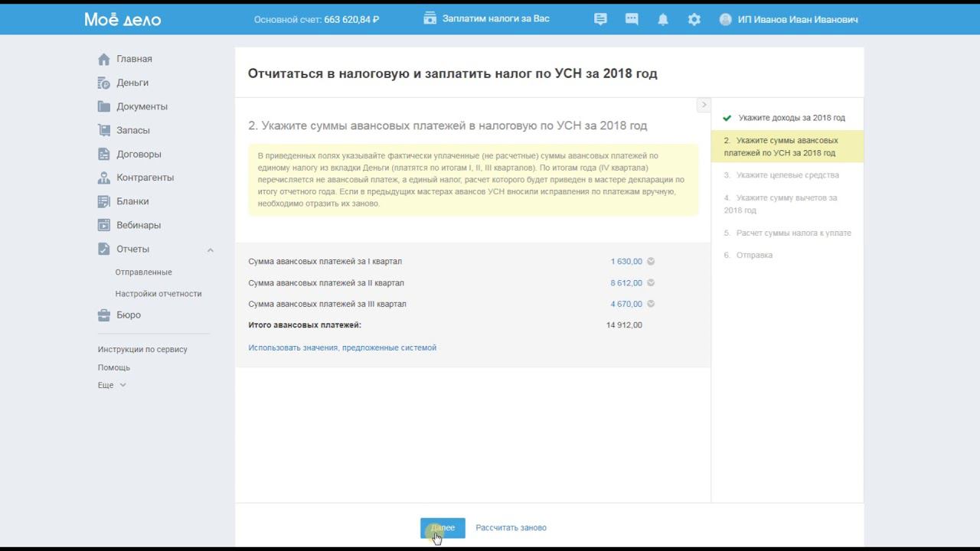The width and height of the screenshot is (980, 551).
Task: Expand the II квартал amount dropdown arrow
Action: (x=651, y=283)
